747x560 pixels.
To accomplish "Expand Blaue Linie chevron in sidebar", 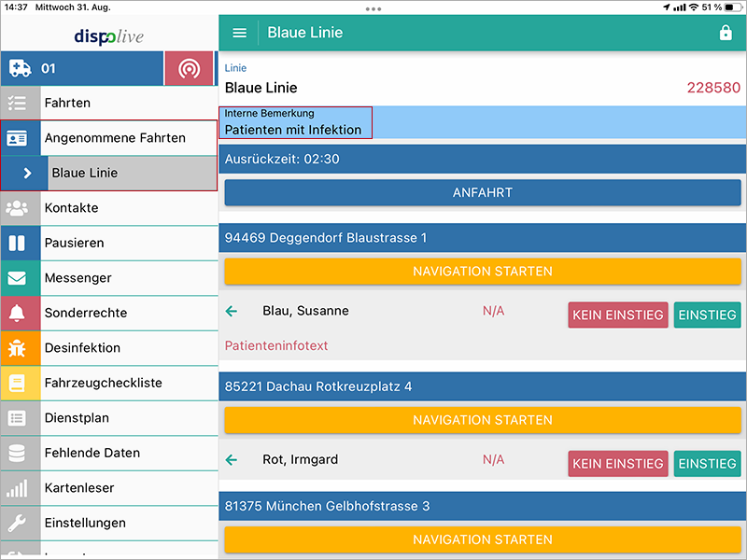I will [x=27, y=173].
